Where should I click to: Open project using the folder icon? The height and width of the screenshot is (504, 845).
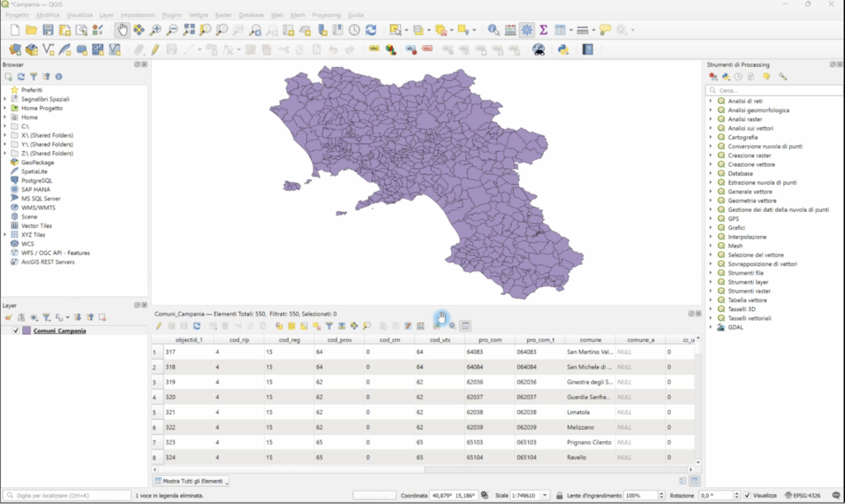pyautogui.click(x=31, y=31)
